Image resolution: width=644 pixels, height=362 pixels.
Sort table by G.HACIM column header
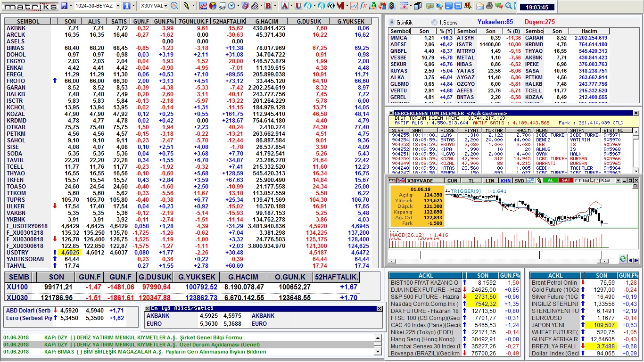[266, 22]
